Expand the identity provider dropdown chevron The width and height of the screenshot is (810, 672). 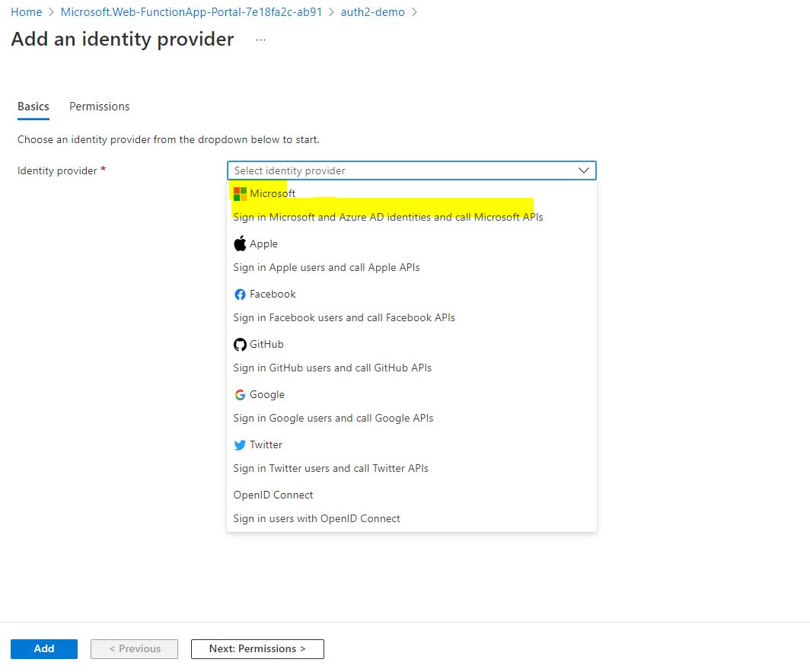point(584,170)
